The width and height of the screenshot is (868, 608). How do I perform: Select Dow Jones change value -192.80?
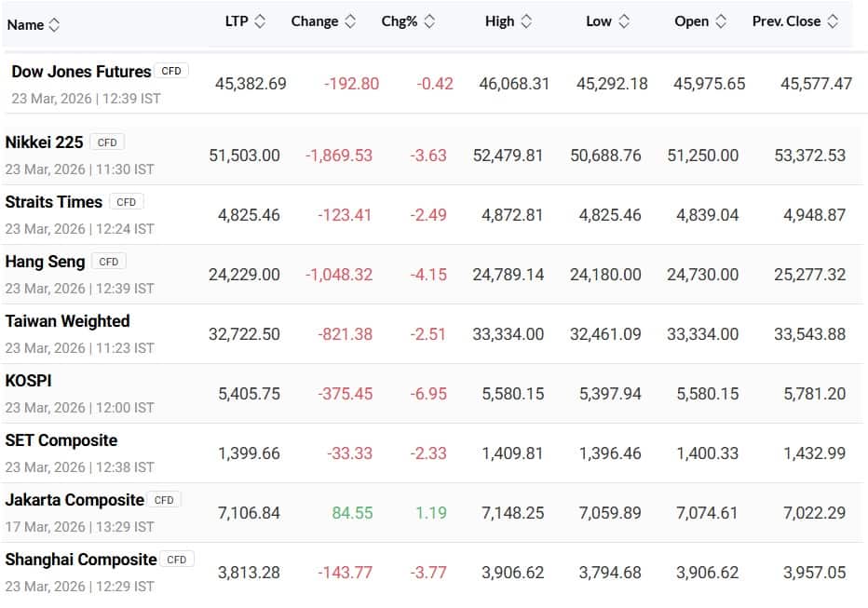click(351, 84)
